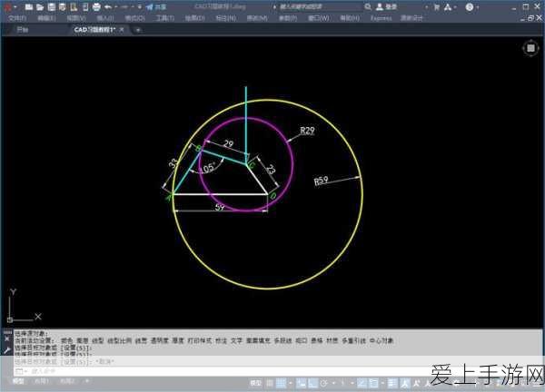
Task: Click the Save As icon
Action: [63, 7]
